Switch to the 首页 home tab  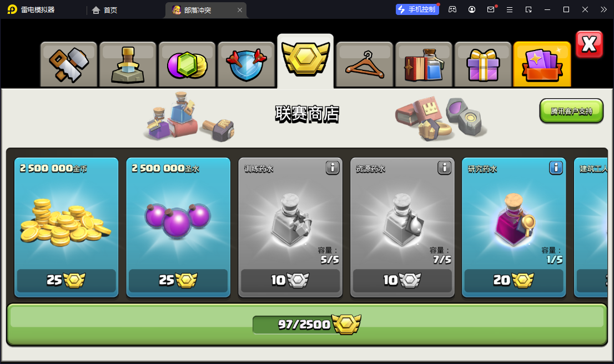click(104, 10)
